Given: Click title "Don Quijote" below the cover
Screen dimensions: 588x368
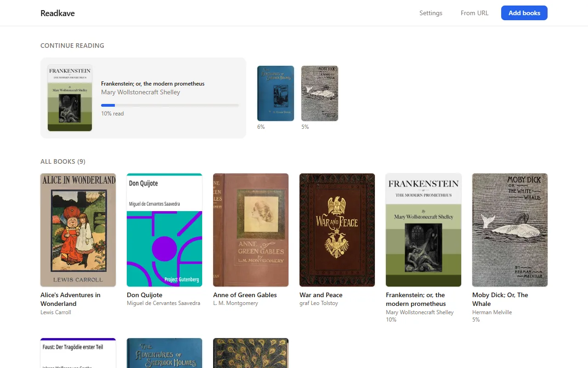Looking at the screenshot, I should click(x=145, y=295).
